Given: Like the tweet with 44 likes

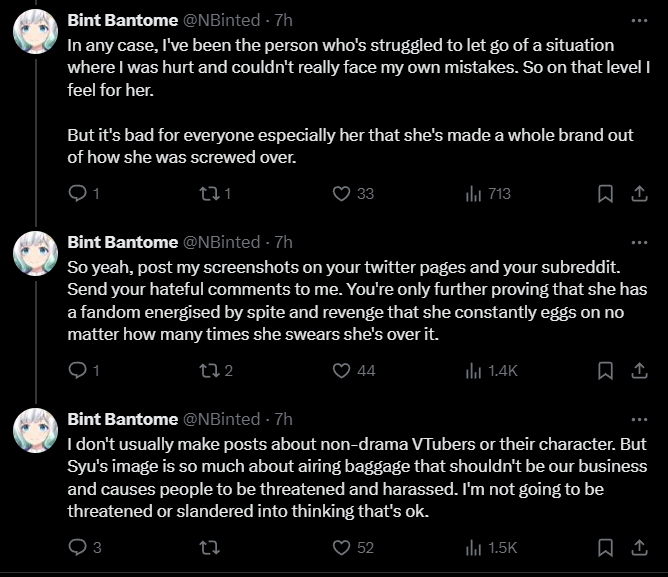Looking at the screenshot, I should pyautogui.click(x=354, y=371).
